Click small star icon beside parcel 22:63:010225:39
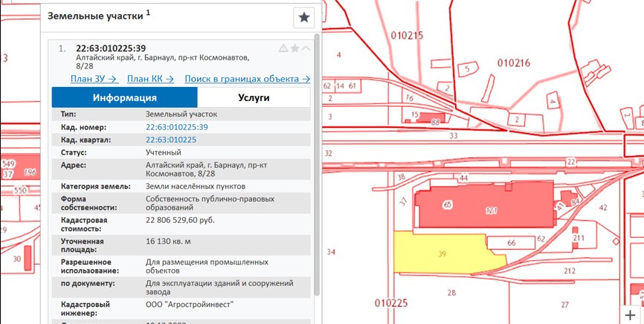The image size is (644, 324). pyautogui.click(x=294, y=48)
